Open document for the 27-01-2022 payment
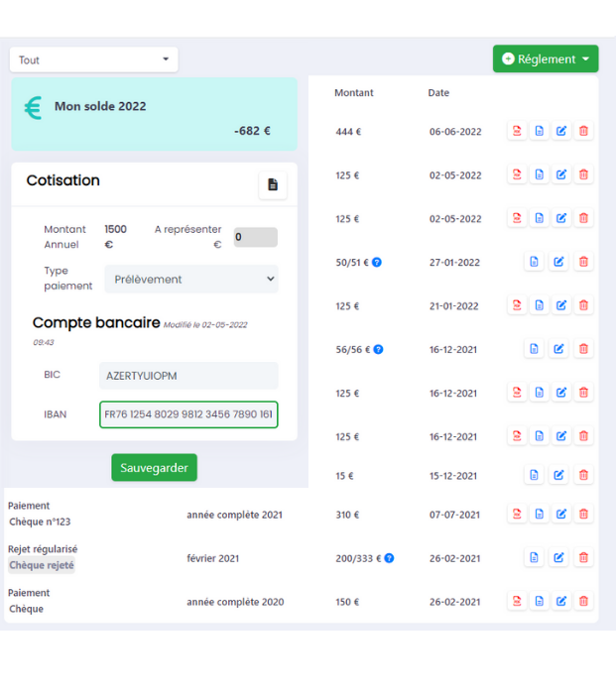Image resolution: width=616 pixels, height=697 pixels. point(534,262)
